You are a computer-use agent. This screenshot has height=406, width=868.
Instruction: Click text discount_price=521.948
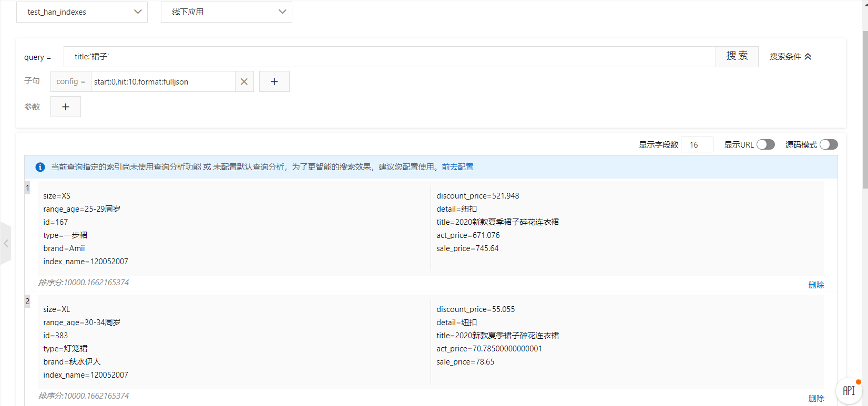point(478,196)
